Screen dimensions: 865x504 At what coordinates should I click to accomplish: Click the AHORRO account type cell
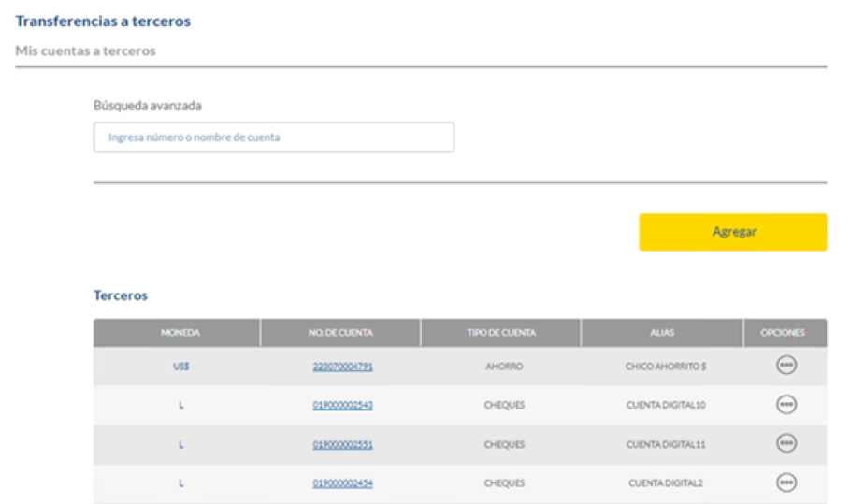click(503, 367)
